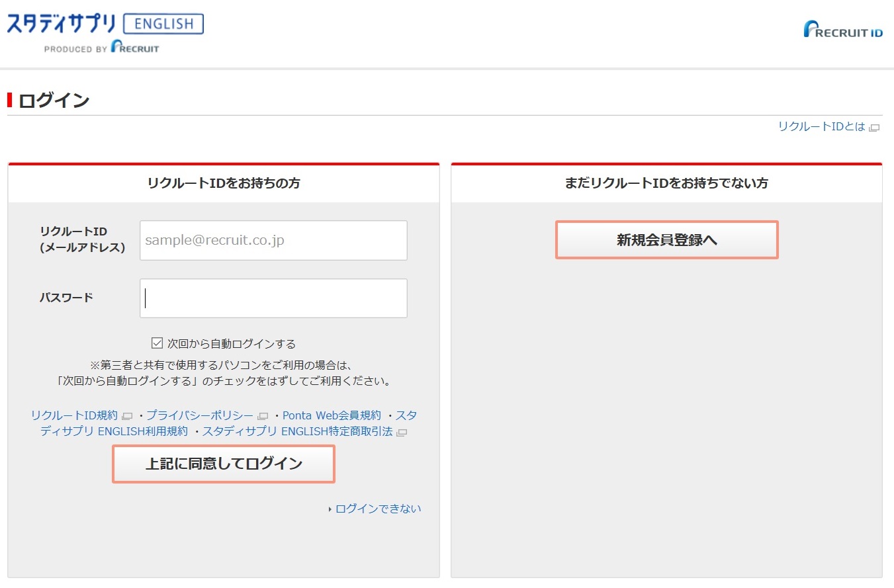Click the new-window icon after プライバシーポリシー
Viewport: 894px width, 588px height.
coord(263,417)
